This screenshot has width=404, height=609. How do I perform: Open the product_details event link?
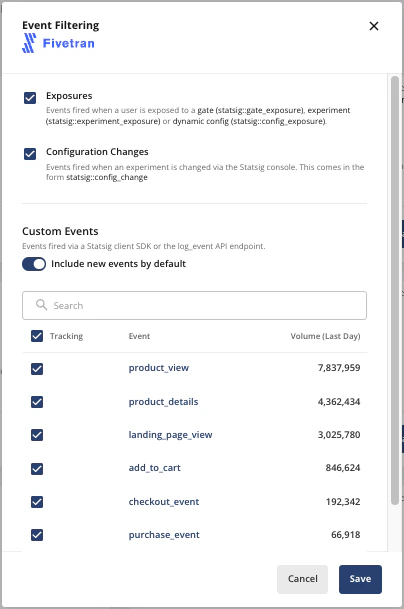point(163,402)
